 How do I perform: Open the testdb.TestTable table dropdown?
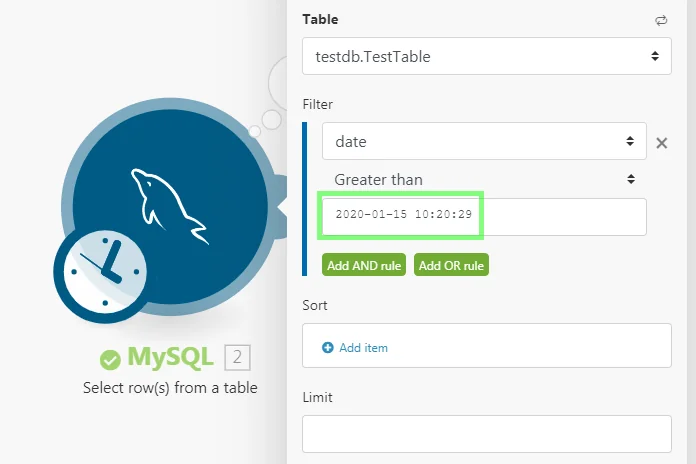coord(486,56)
